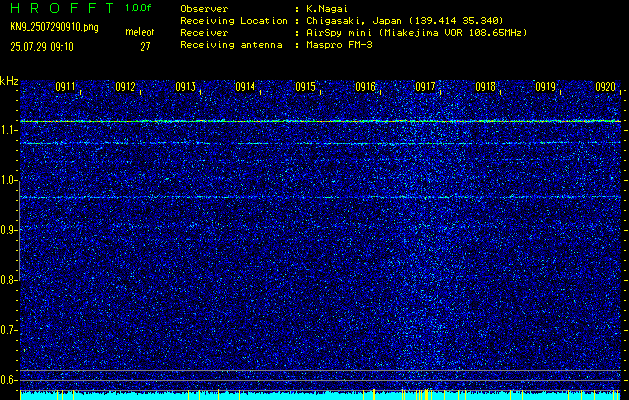Click the date 25.07.29 09:10
Viewport: 629px width, 400px height.
pos(42,47)
